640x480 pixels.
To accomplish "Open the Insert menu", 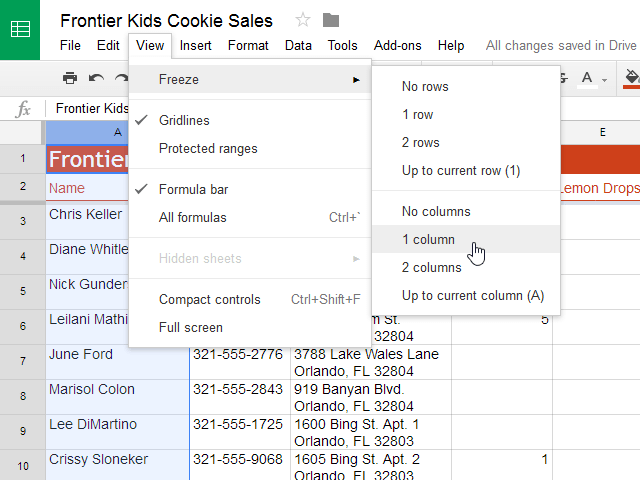I will tap(196, 45).
